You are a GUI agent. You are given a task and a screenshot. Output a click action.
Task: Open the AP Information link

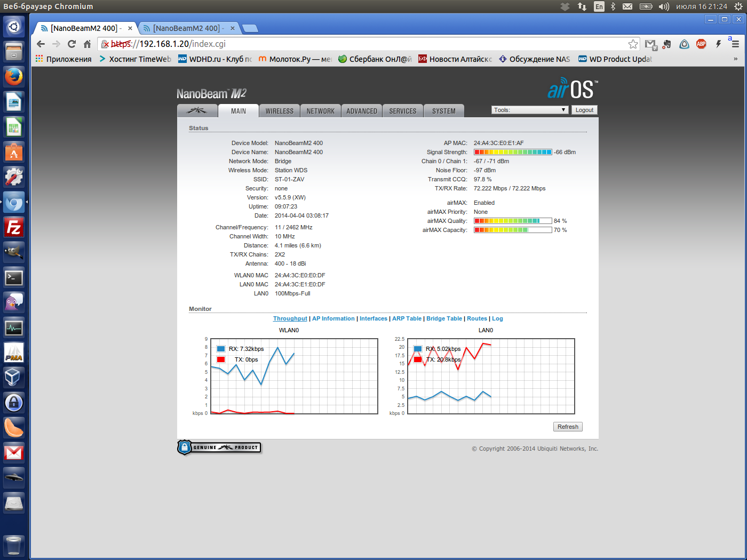coord(333,318)
